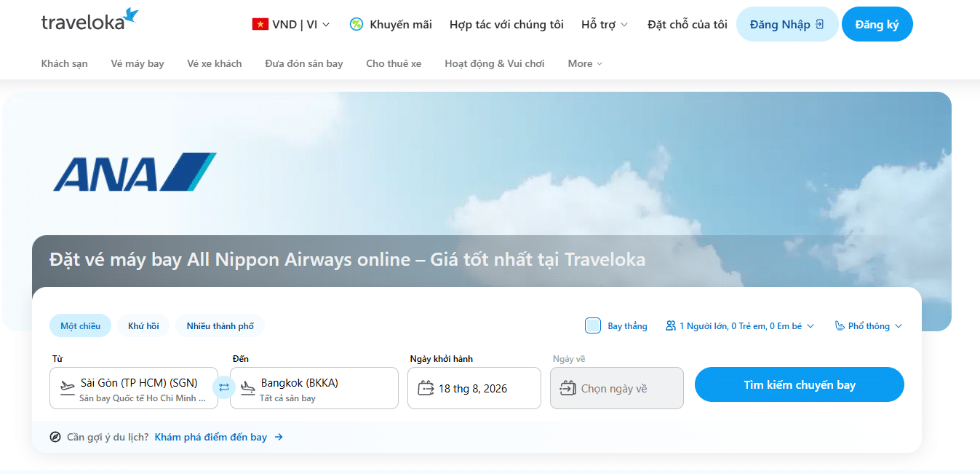980x474 pixels.
Task: Open the Vé xe khách tab
Action: (x=214, y=63)
